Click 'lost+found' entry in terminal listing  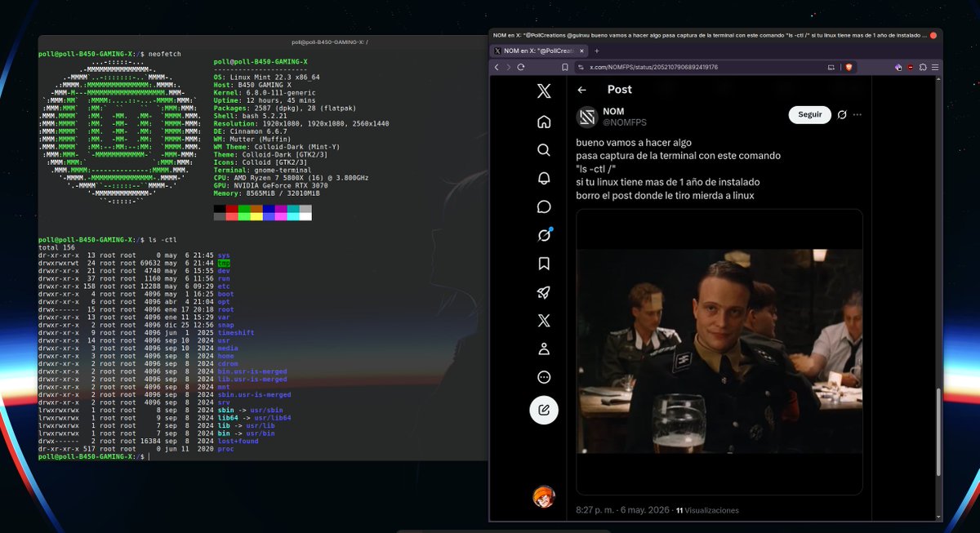click(x=238, y=441)
